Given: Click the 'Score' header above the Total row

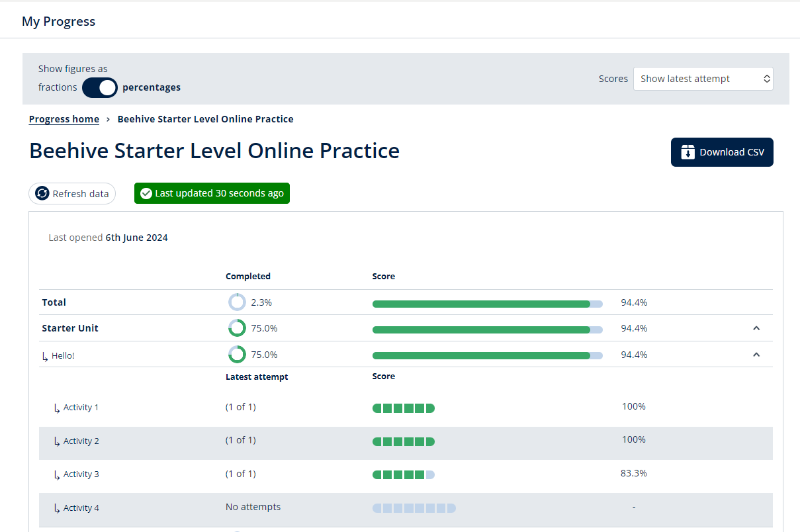Looking at the screenshot, I should pos(384,277).
